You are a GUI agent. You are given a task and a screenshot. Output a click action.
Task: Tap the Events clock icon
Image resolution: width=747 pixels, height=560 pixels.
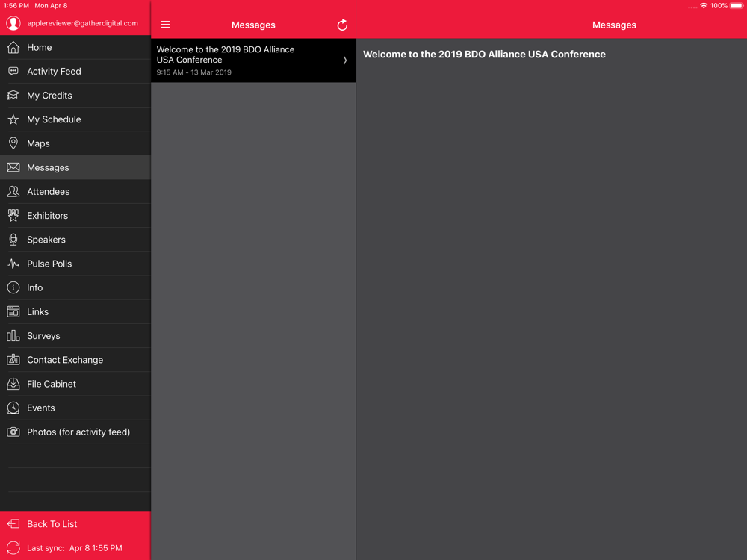pyautogui.click(x=13, y=408)
